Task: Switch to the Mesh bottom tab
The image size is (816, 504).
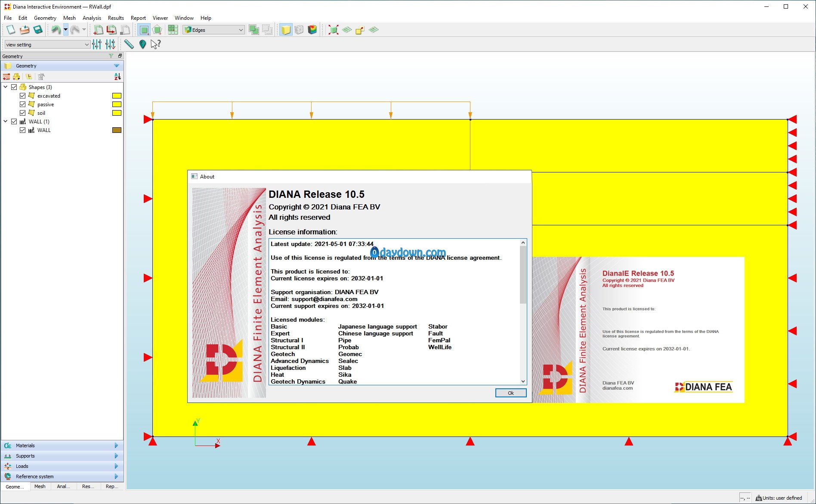Action: click(40, 486)
